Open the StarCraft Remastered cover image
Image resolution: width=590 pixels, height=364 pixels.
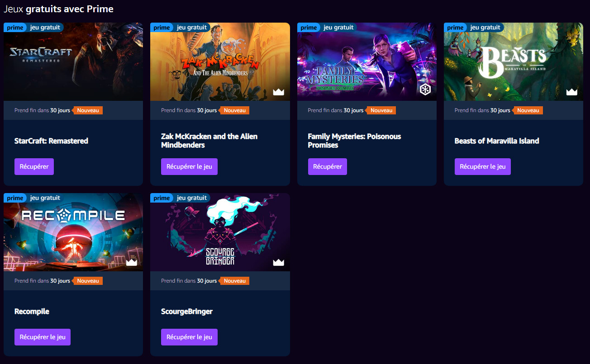[73, 62]
